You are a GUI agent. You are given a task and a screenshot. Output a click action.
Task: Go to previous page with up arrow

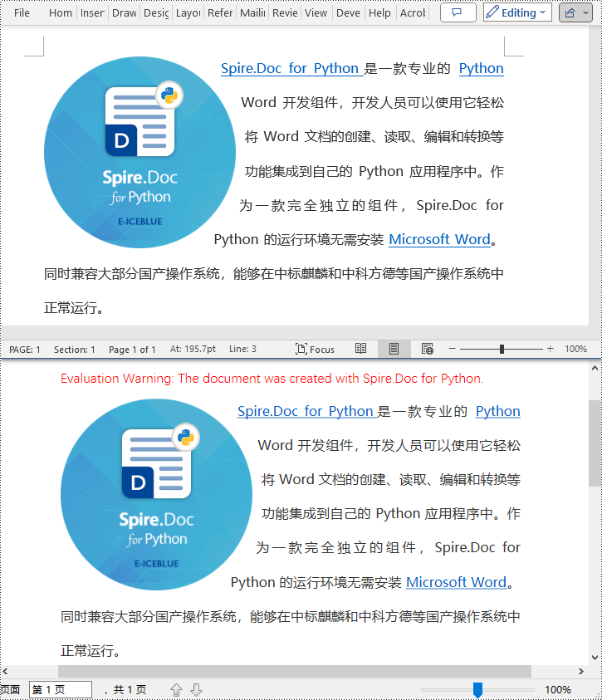pos(177,690)
